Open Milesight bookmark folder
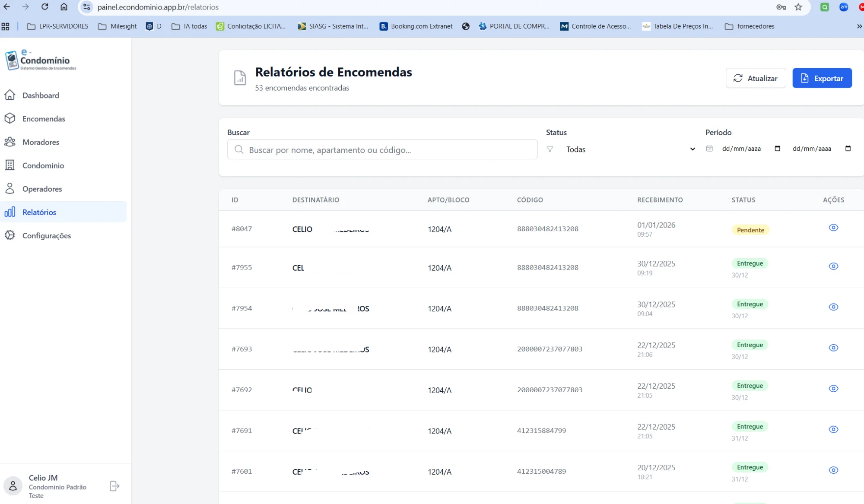The height and width of the screenshot is (504, 864). pyautogui.click(x=117, y=26)
